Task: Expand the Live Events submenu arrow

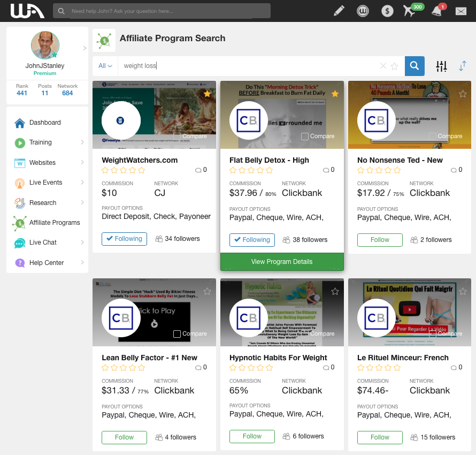Action: pos(82,182)
